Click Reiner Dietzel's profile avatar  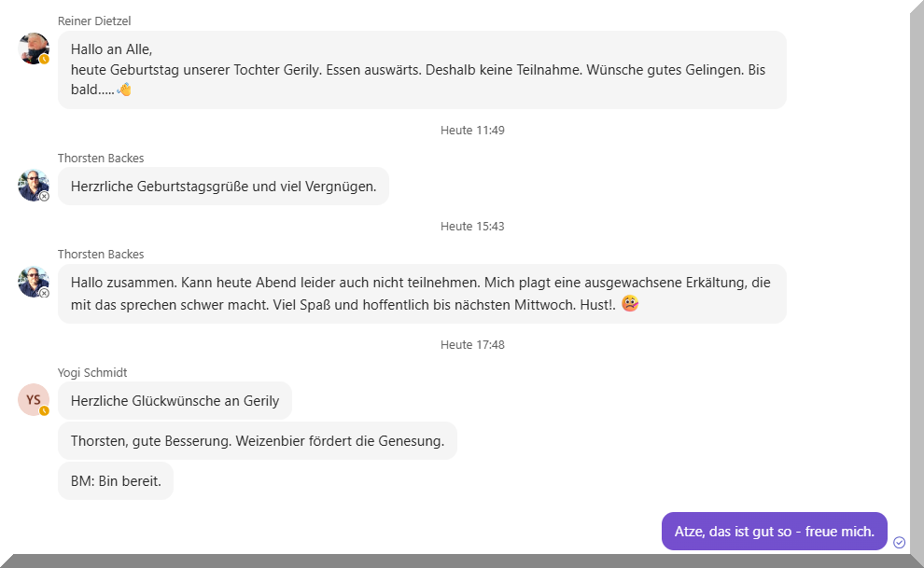(x=34, y=48)
